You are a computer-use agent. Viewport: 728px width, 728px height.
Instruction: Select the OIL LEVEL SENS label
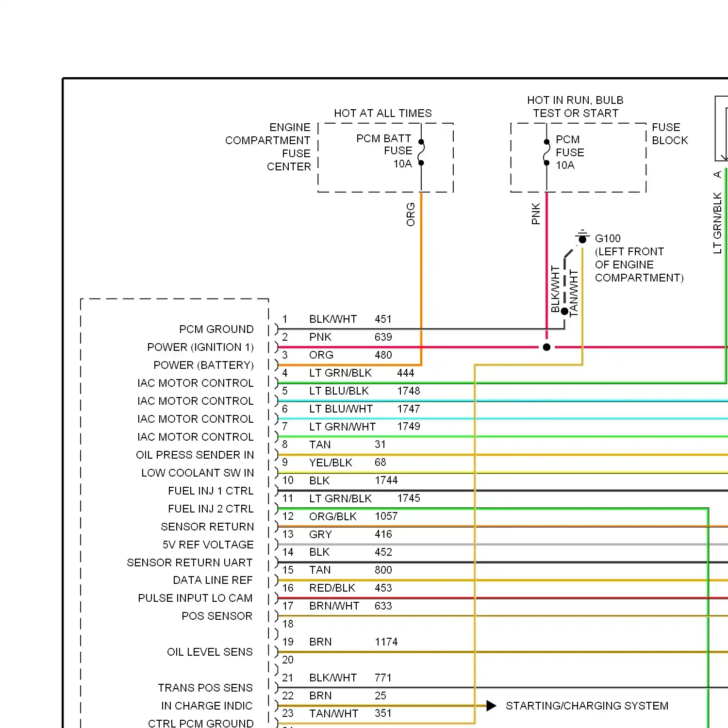click(x=210, y=652)
